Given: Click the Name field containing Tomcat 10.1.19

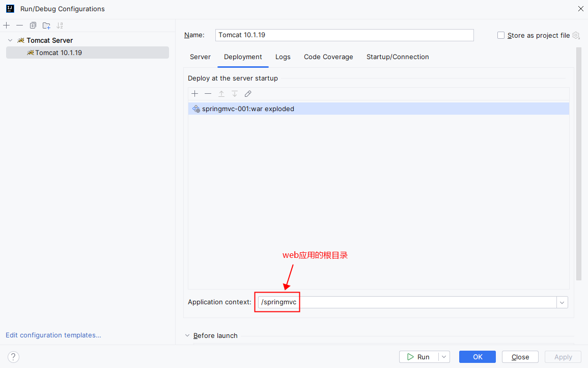Looking at the screenshot, I should point(344,35).
